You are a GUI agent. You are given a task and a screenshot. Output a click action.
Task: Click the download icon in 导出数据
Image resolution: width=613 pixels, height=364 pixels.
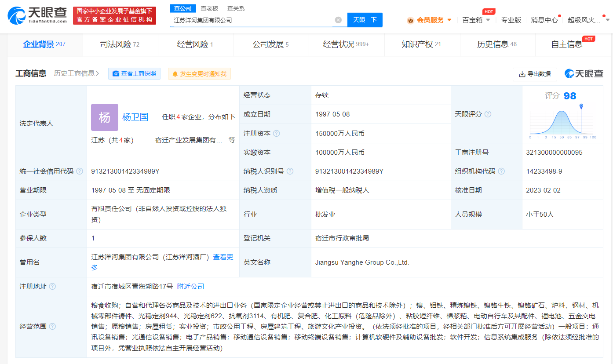522,74
